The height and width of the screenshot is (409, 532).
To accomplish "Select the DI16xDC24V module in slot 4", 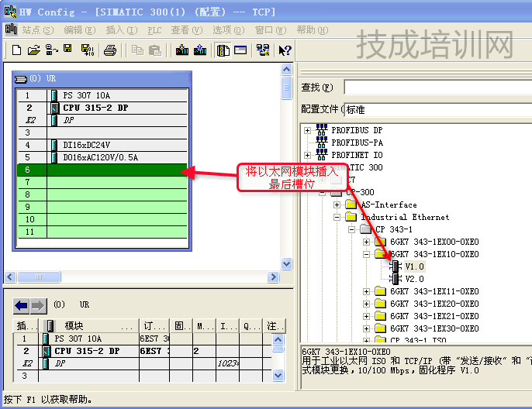I will point(102,145).
